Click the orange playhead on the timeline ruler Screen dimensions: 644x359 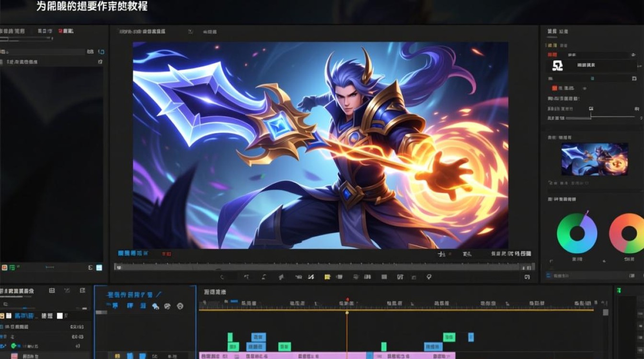(x=347, y=313)
